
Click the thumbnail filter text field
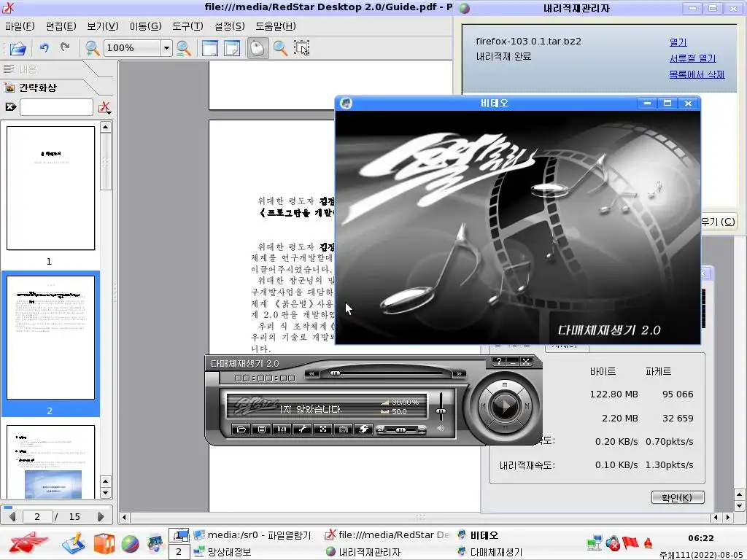(56, 107)
